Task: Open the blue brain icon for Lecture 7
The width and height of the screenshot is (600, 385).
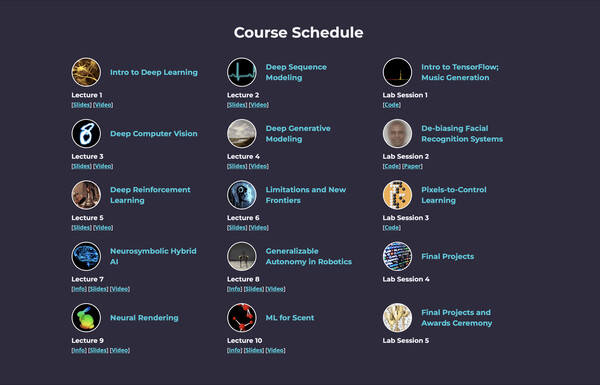Action: click(86, 256)
